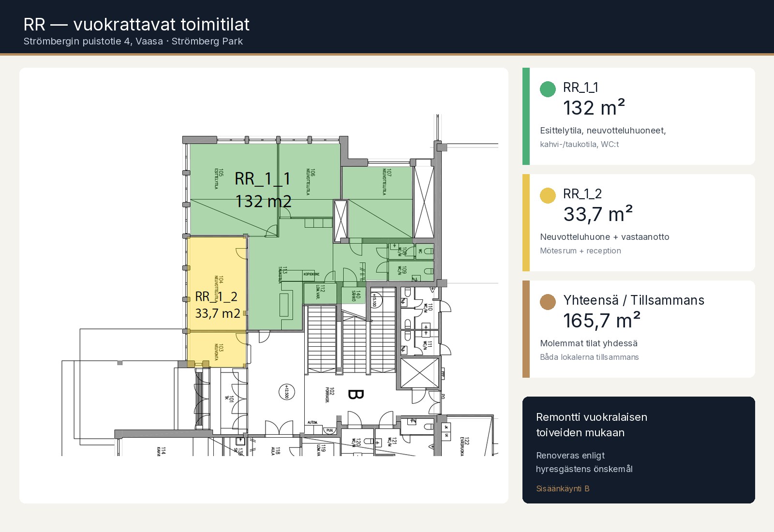Click 'Neuvotteluhuone + vastaanotto' description

coord(605,237)
